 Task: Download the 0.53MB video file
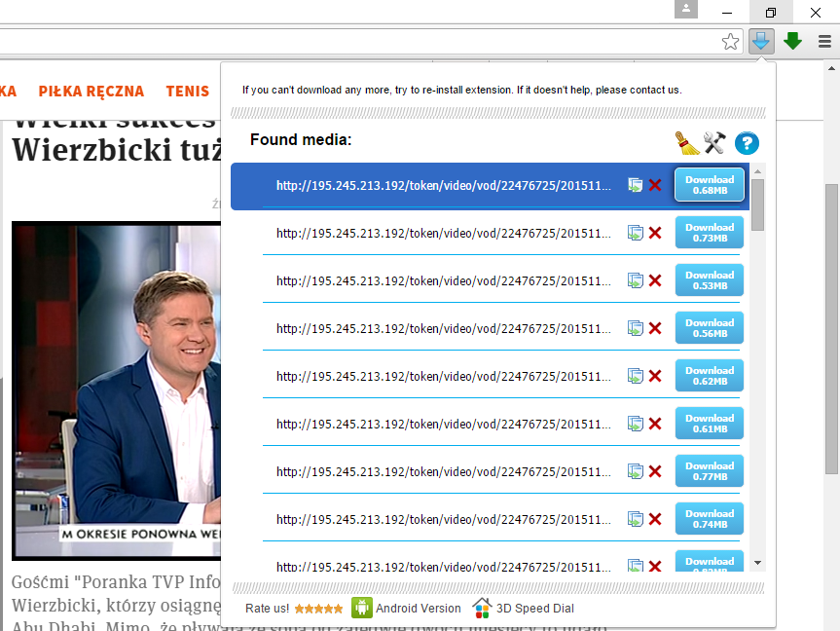coord(710,280)
